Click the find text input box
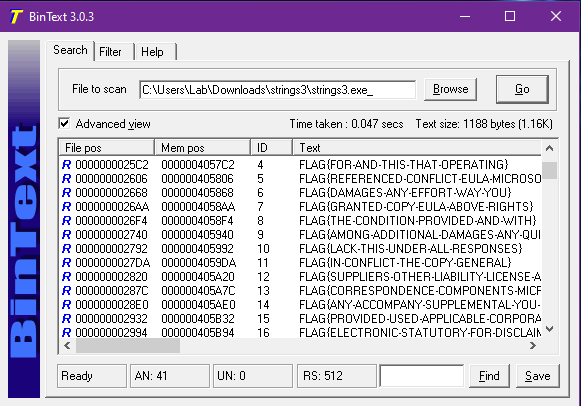Screen dimensions: 581x406 click(422, 376)
